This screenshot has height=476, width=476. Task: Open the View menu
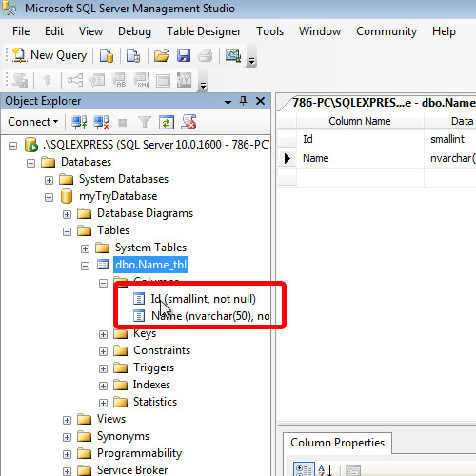[90, 31]
